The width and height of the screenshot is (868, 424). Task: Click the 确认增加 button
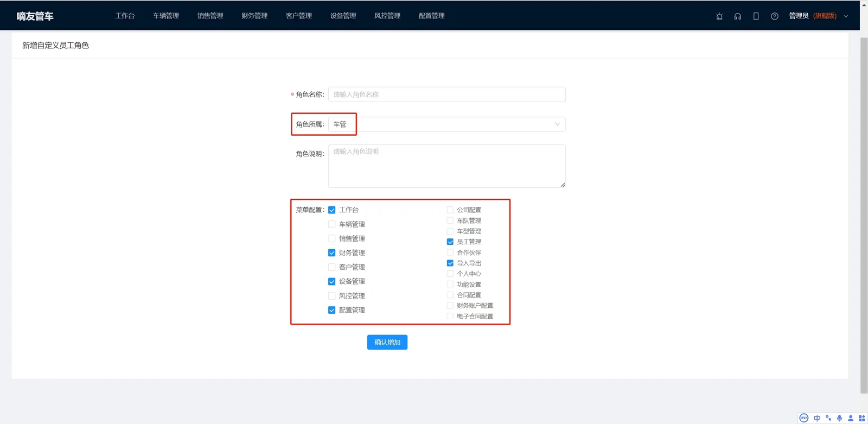(x=387, y=342)
